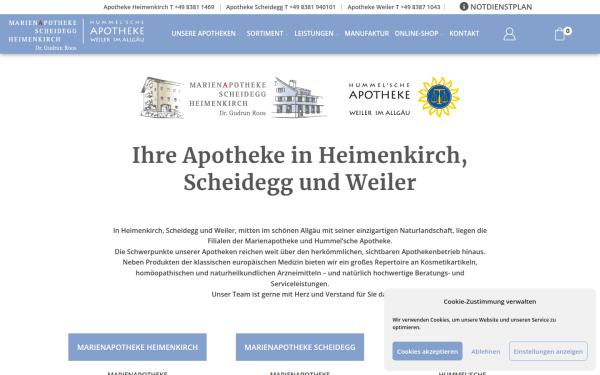Click the Heimenkirch building sketch image
This screenshot has width=600, height=375.
coord(162,98)
